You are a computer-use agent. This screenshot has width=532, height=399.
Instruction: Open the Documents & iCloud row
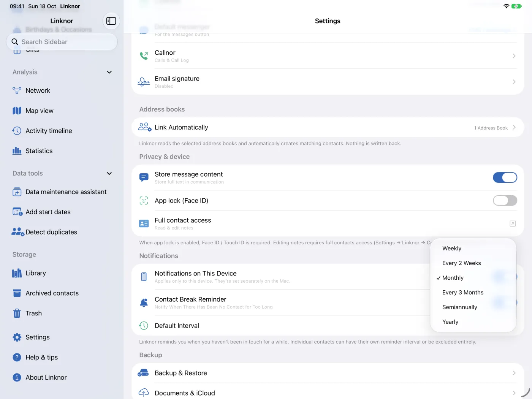click(328, 393)
